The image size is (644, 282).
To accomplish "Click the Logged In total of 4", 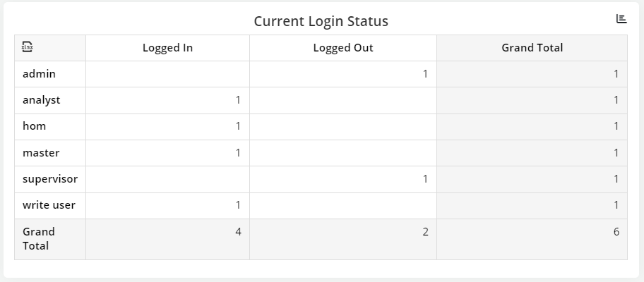I will click(x=238, y=231).
